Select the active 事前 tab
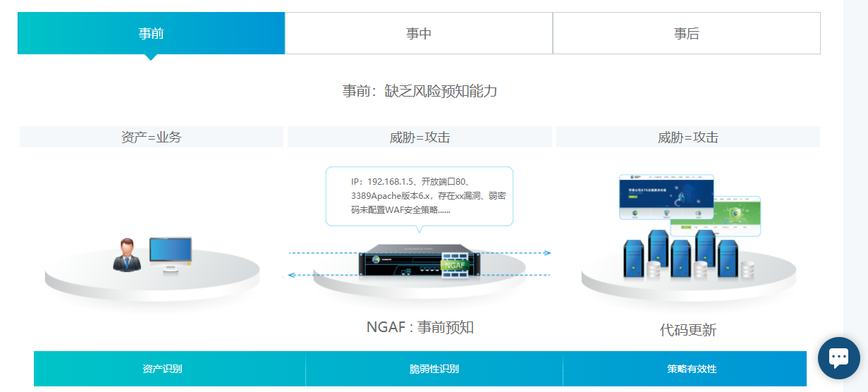 click(151, 33)
